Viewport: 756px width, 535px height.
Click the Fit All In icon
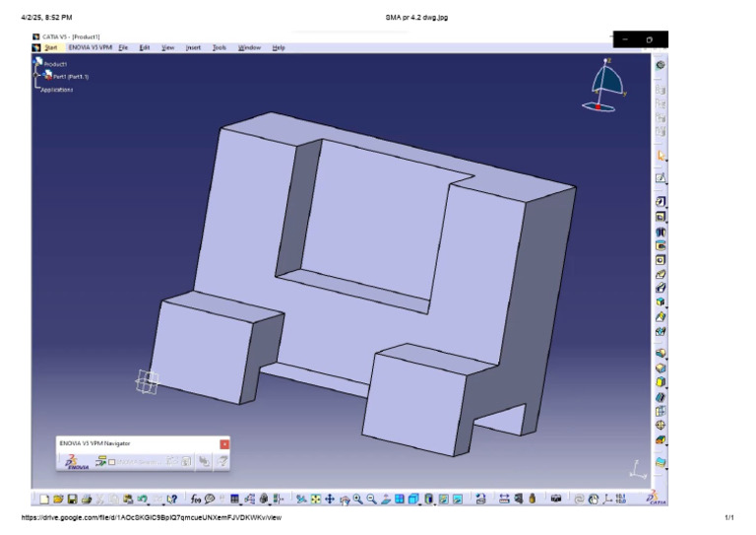click(x=315, y=500)
